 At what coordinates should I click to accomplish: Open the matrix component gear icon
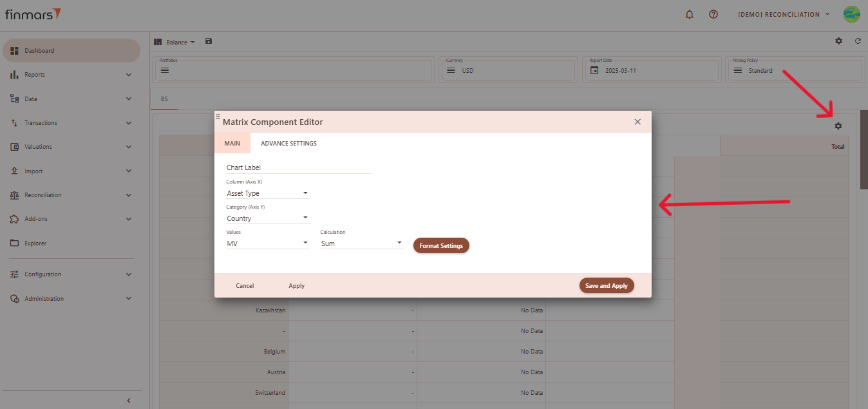pyautogui.click(x=838, y=126)
